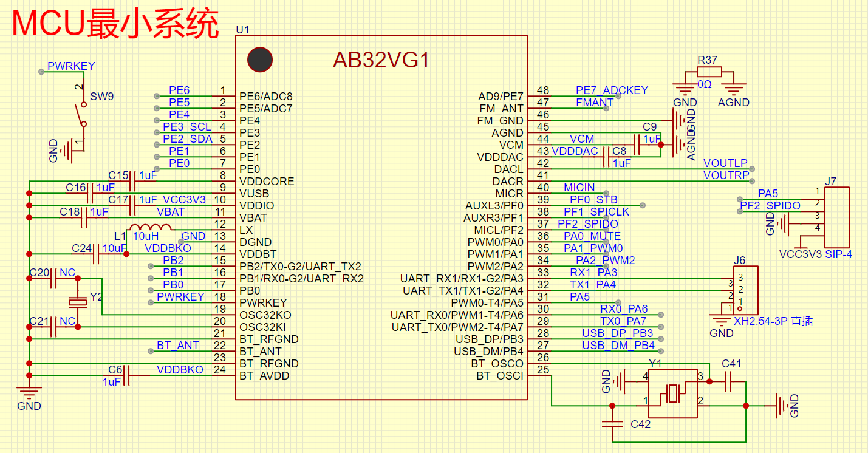Click the BT_AVDD pin name
Image resolution: width=868 pixels, height=453 pixels.
264,375
